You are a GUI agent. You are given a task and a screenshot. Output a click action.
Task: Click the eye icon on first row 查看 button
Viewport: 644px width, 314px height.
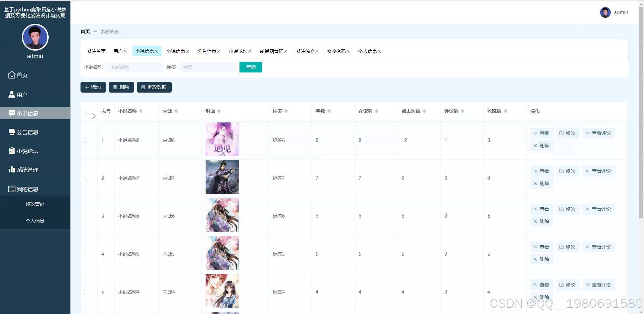536,133
